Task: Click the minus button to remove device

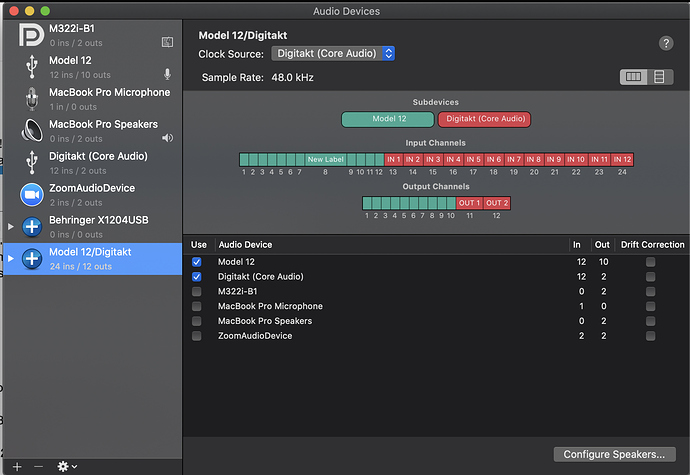Action: tap(39, 466)
